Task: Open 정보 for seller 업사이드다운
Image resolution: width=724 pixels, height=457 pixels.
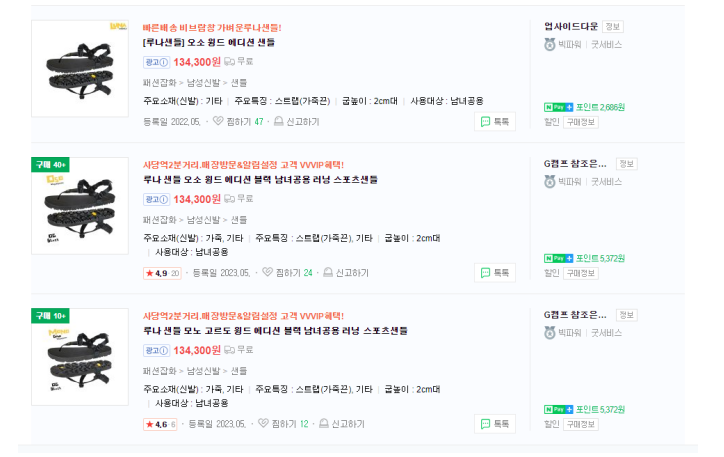Action: (612, 27)
